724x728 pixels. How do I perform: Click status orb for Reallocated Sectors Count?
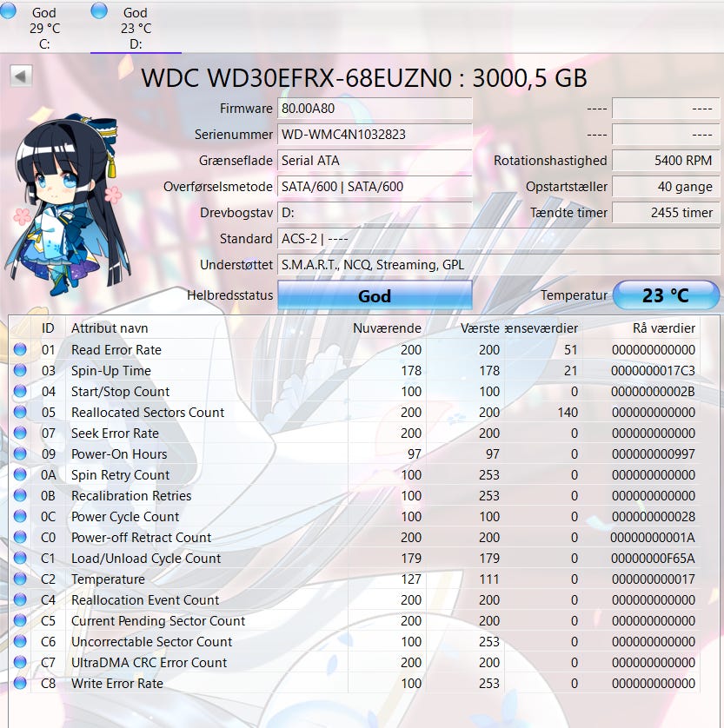20,412
